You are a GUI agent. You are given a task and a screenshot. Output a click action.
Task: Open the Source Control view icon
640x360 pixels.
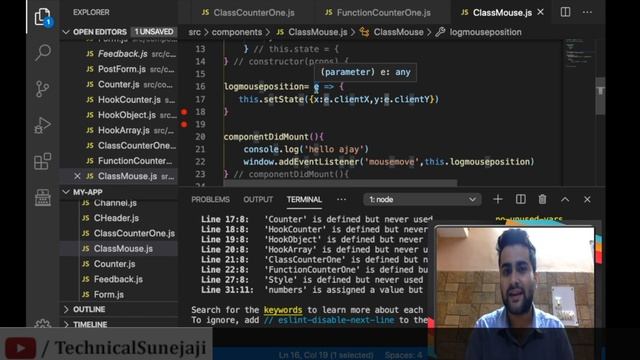(x=42, y=89)
